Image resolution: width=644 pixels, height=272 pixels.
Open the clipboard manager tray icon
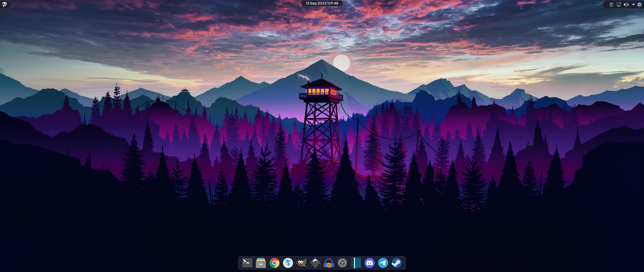click(x=611, y=4)
